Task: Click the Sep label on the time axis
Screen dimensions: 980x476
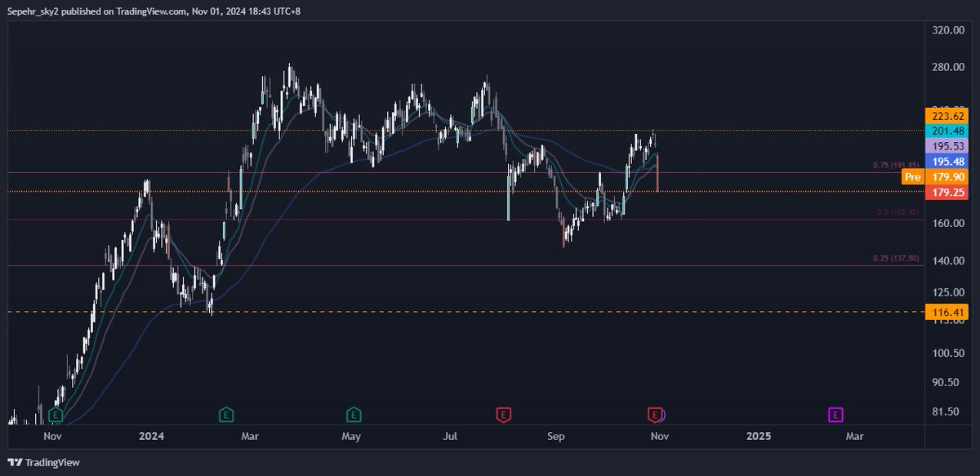Action: click(x=556, y=437)
